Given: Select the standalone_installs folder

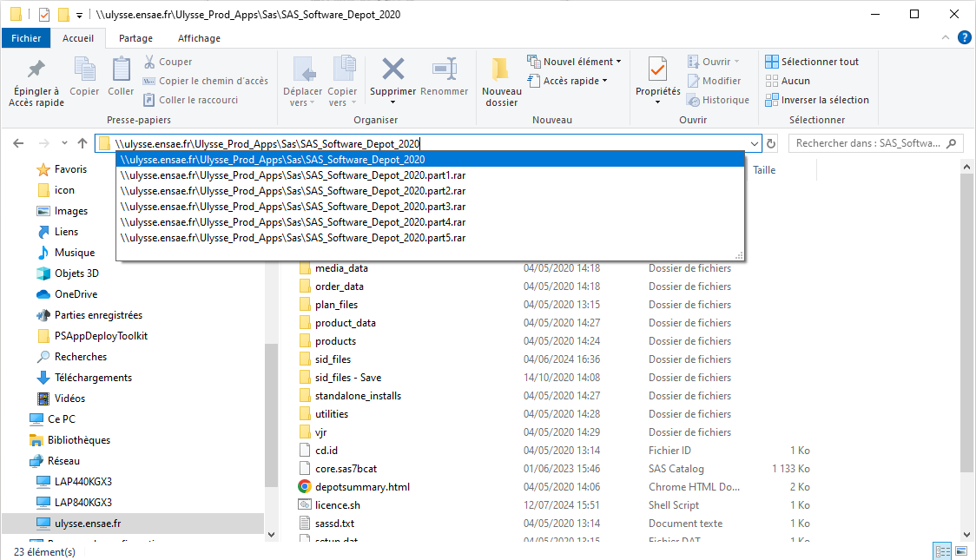Looking at the screenshot, I should [x=358, y=396].
